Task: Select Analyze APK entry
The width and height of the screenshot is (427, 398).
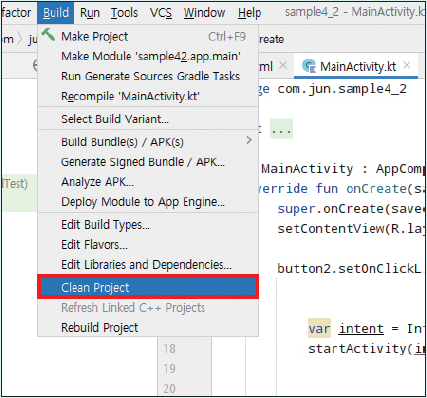Action: click(148, 182)
